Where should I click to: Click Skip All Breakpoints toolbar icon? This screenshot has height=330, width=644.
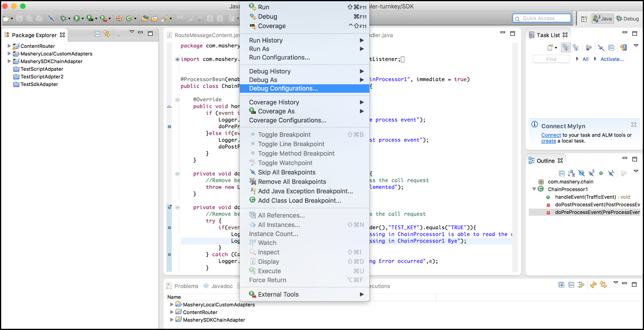[x=51, y=18]
